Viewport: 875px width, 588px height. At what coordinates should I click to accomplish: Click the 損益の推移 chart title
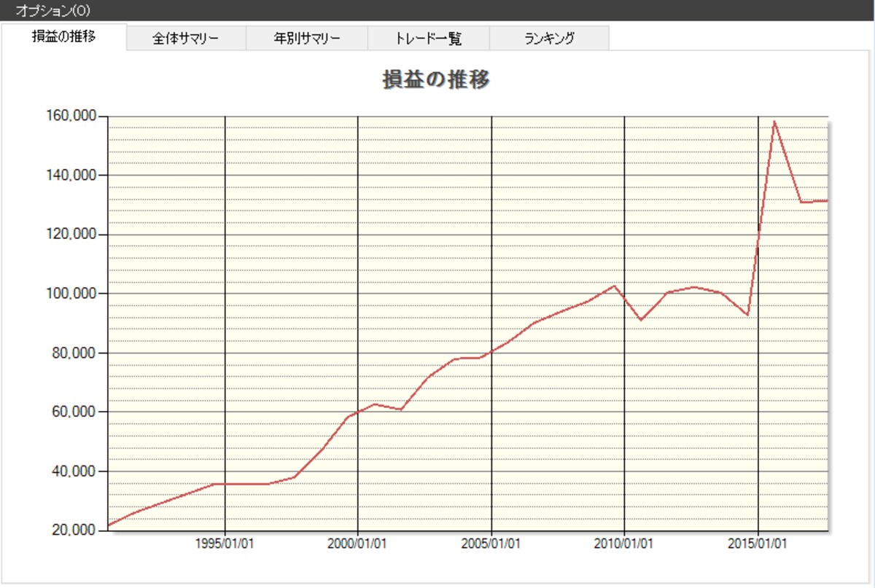435,79
